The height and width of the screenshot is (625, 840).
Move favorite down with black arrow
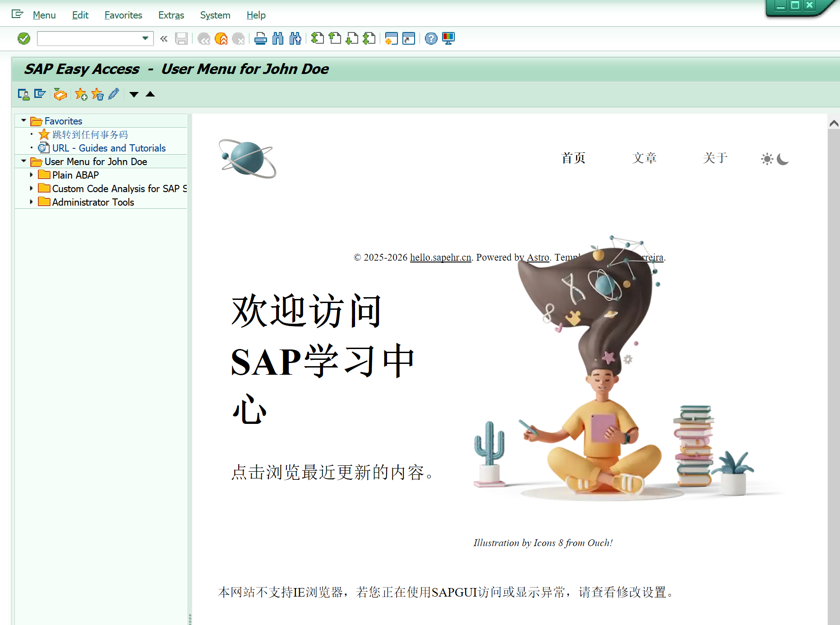(134, 94)
